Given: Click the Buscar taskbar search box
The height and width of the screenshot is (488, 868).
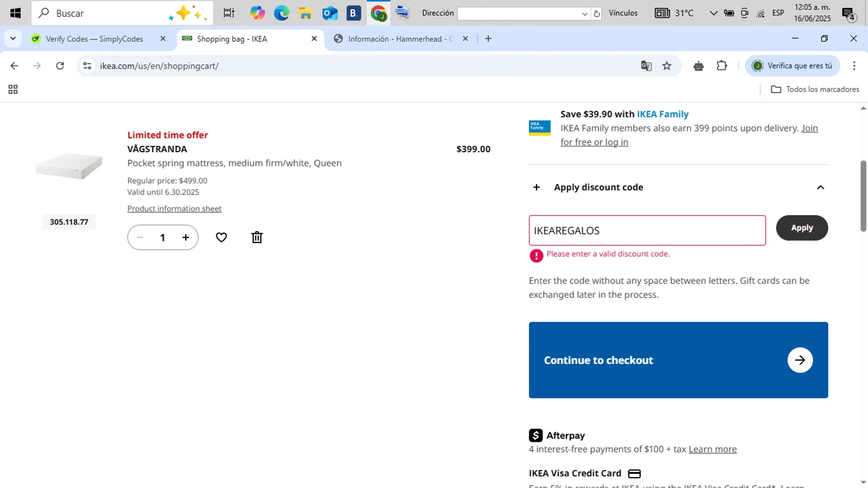Looking at the screenshot, I should pyautogui.click(x=122, y=13).
